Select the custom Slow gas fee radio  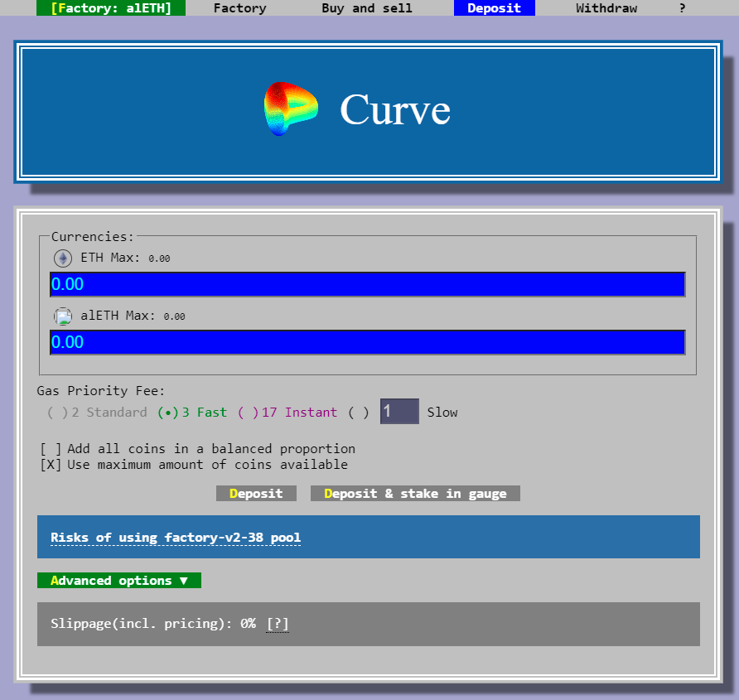tap(358, 413)
